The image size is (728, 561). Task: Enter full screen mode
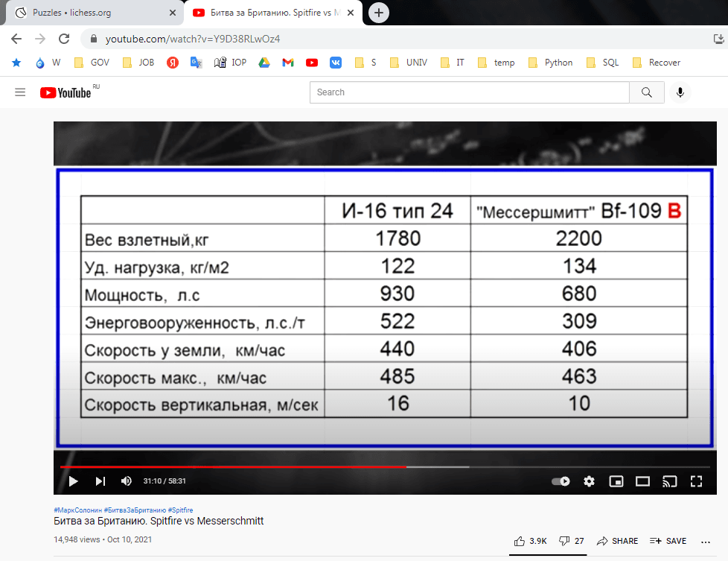pos(696,481)
